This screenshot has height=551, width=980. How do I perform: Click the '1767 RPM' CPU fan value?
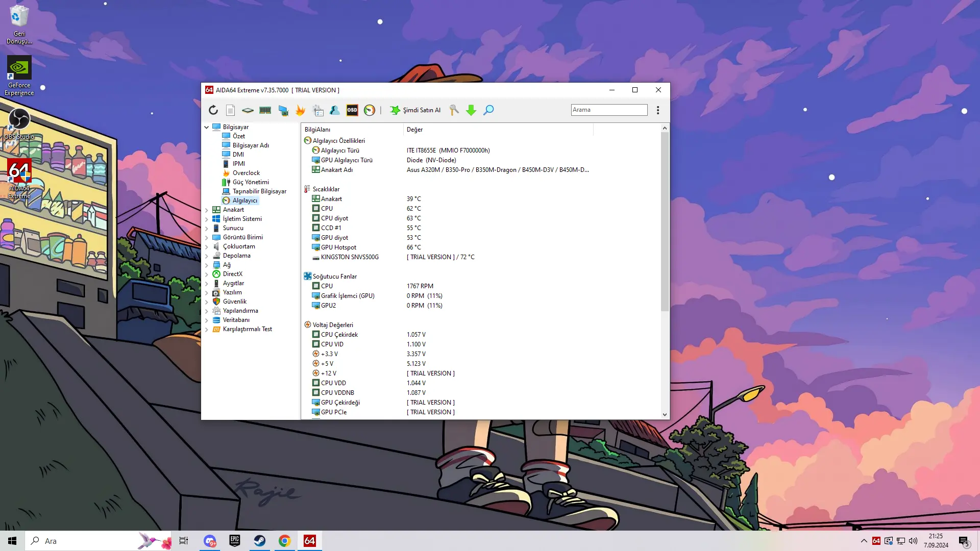click(x=420, y=286)
